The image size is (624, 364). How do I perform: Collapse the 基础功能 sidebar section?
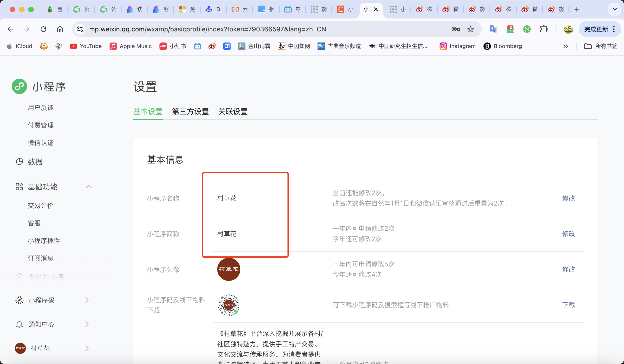(89, 187)
